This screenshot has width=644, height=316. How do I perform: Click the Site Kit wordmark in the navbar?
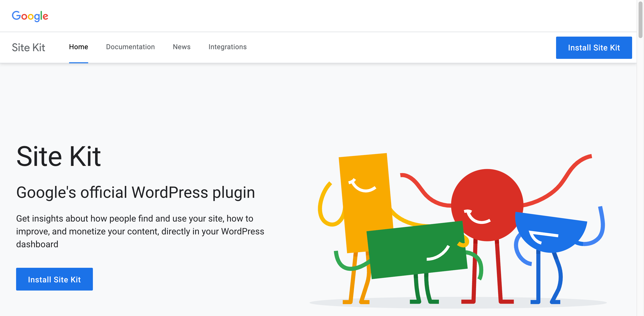[28, 47]
